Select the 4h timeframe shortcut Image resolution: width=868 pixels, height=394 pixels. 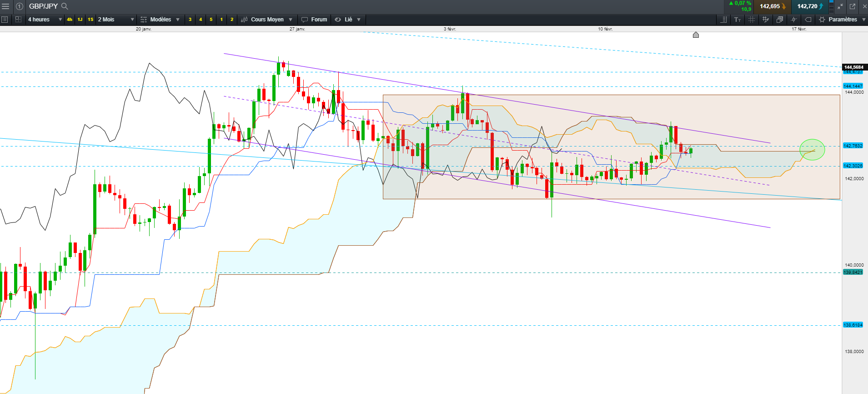click(x=70, y=20)
